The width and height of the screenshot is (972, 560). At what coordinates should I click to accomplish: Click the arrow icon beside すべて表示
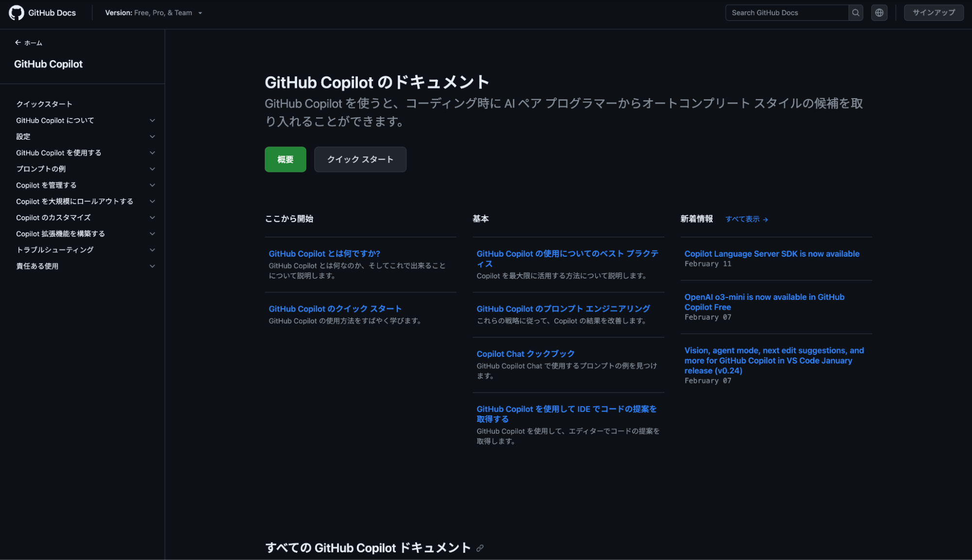765,220
